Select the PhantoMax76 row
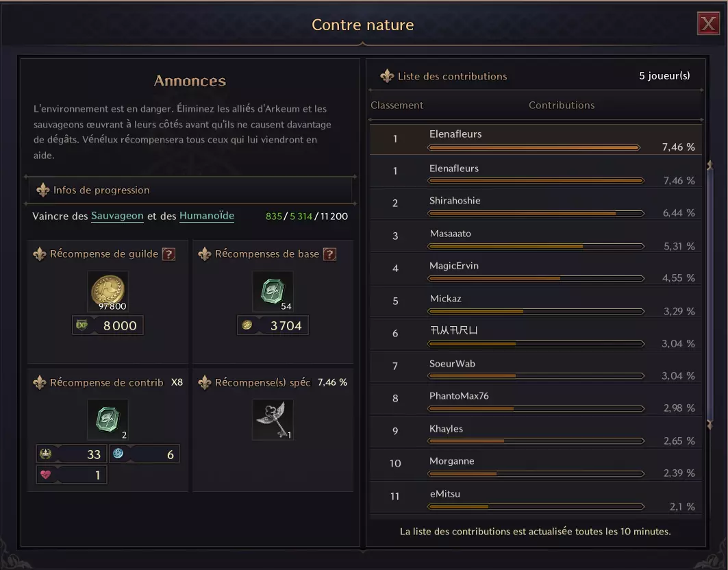728x570 pixels. (x=536, y=399)
